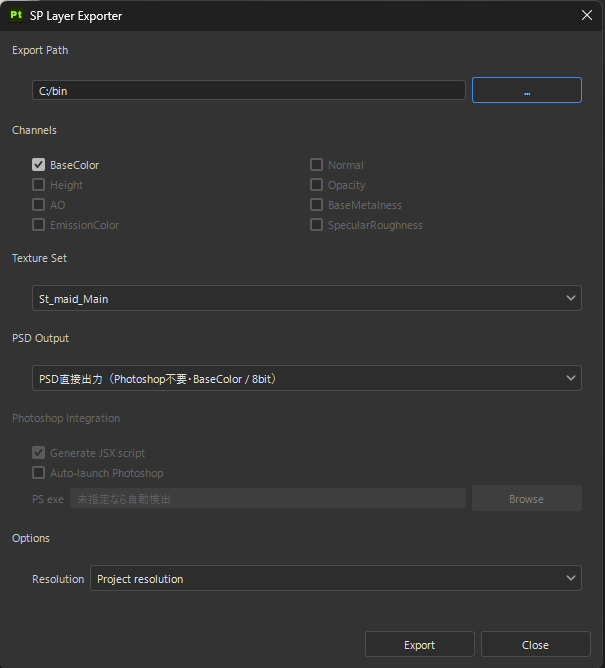Click the PS exe label text

pos(48,499)
